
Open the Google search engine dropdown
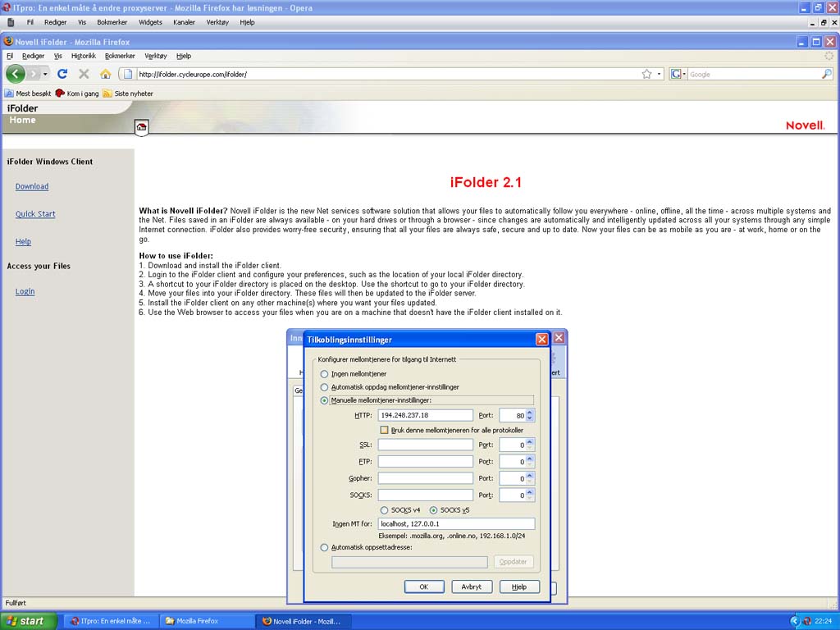[678, 74]
